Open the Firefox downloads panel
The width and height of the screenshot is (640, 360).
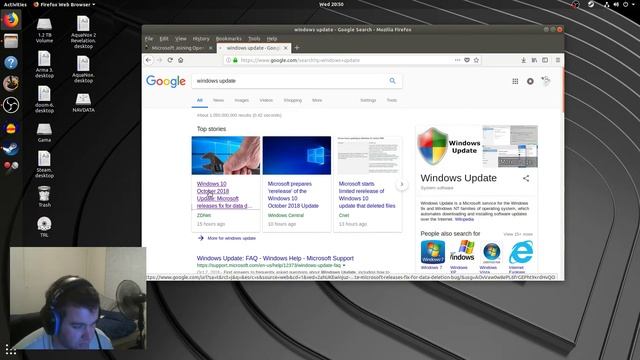523,60
